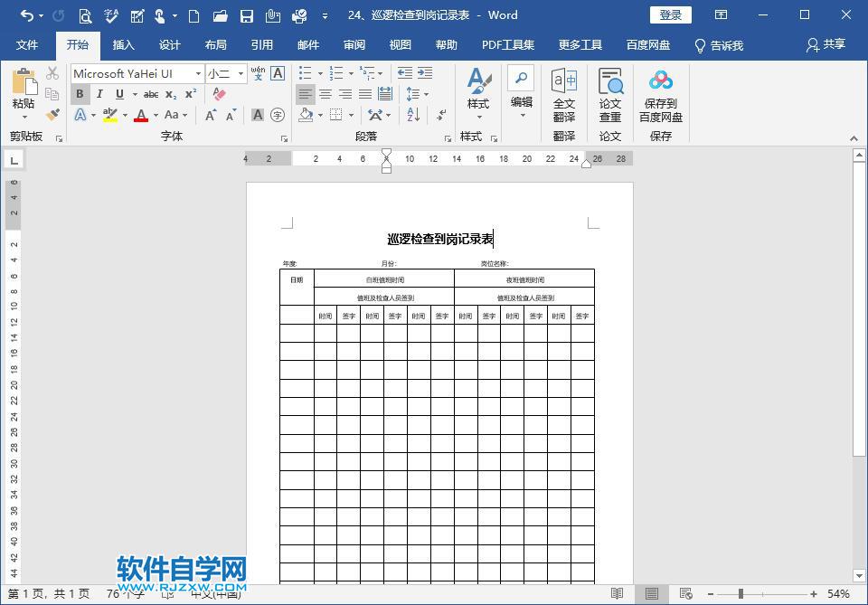Open the font size dropdown
The width and height of the screenshot is (868, 605).
pyautogui.click(x=241, y=73)
